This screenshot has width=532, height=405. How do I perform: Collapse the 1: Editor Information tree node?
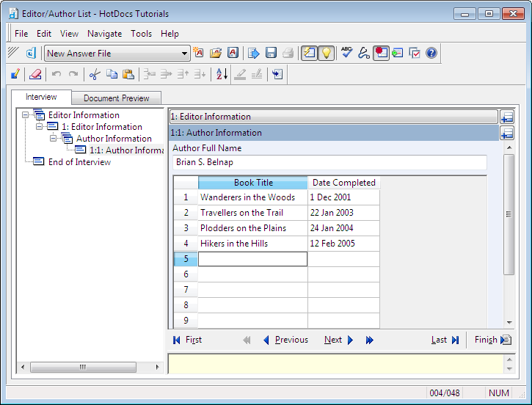(40, 126)
